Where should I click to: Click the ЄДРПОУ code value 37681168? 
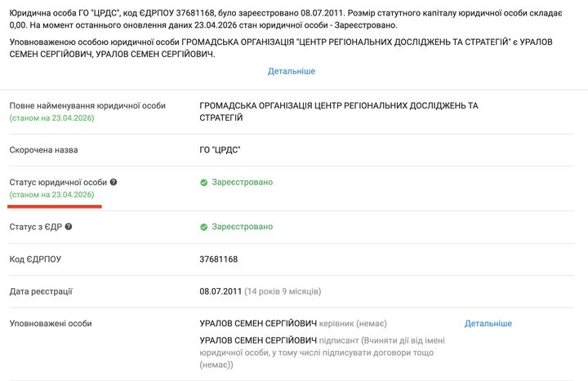coord(219,259)
